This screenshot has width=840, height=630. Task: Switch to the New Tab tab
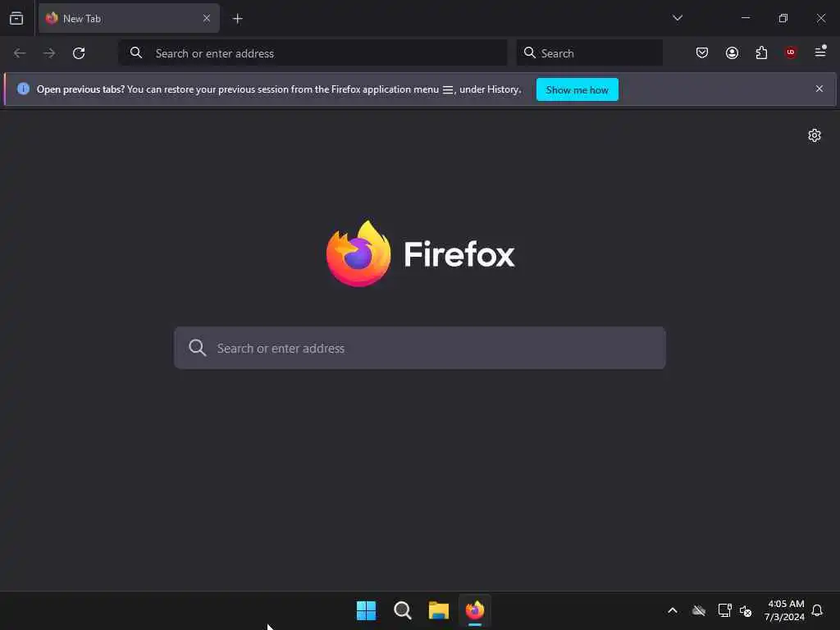click(129, 18)
